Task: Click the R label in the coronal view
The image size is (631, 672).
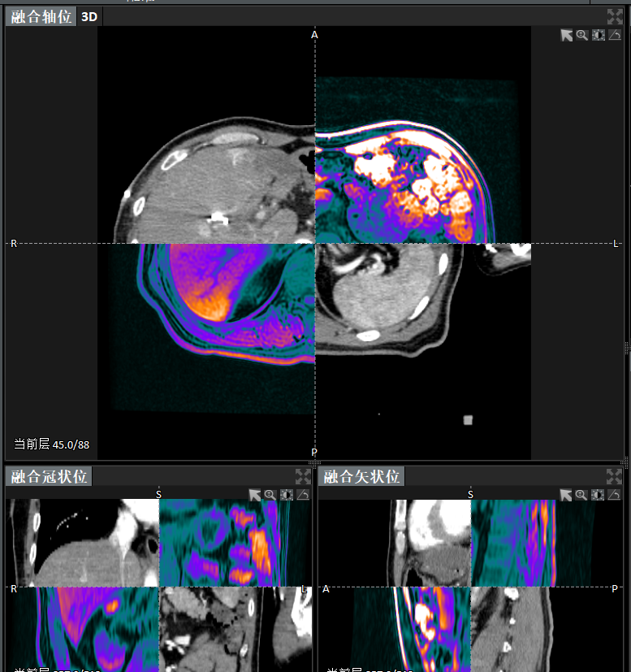Action: 14,589
